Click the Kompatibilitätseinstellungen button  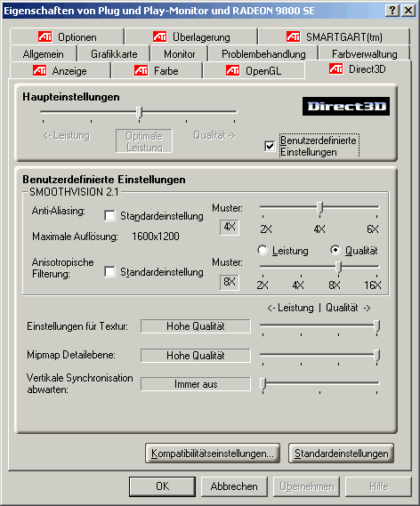(213, 454)
